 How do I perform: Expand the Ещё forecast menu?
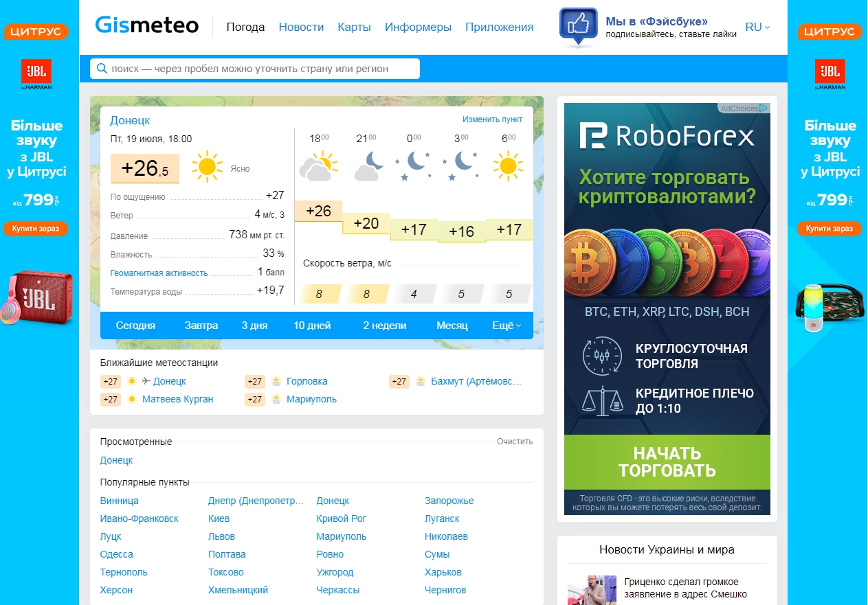click(x=507, y=326)
